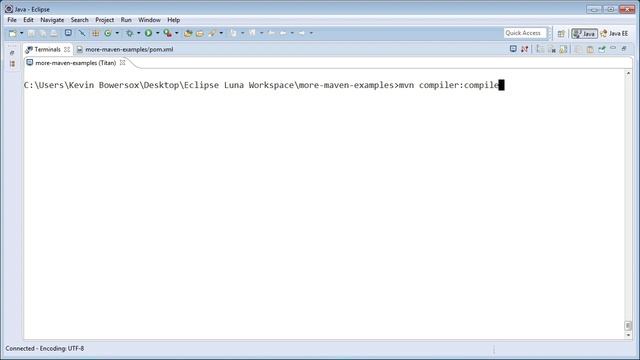Open the Run menu
640x360 pixels.
click(x=126, y=20)
